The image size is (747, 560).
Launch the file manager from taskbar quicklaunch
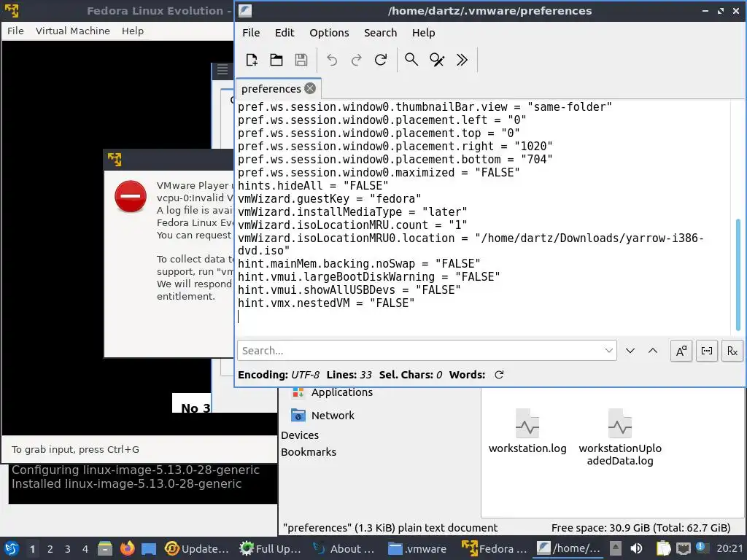coord(105,548)
